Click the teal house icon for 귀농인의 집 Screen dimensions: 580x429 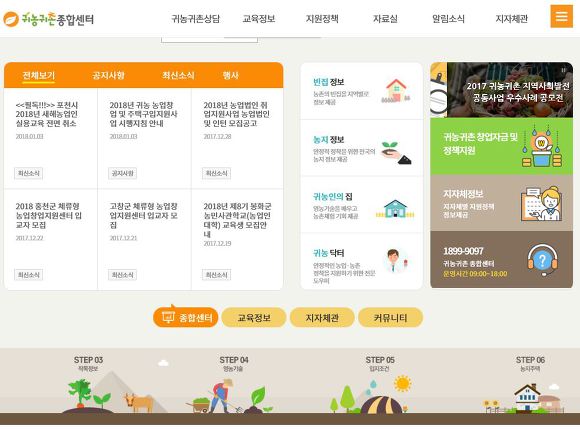(x=395, y=209)
